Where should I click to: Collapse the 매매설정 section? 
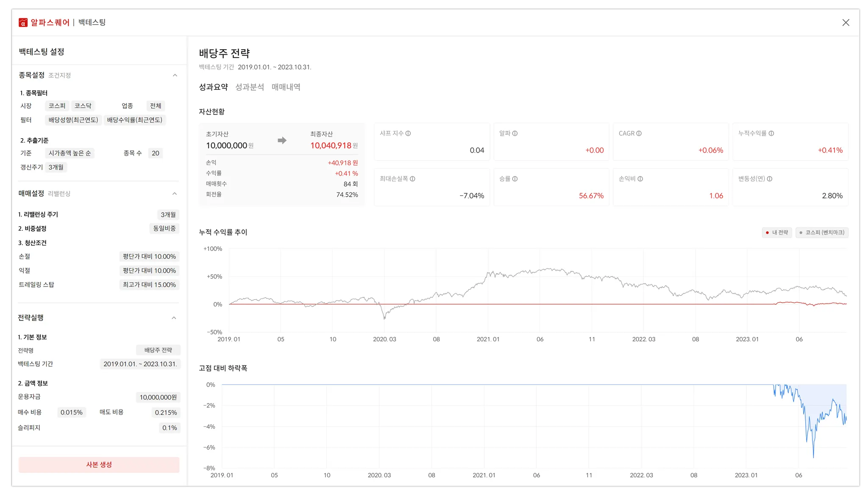[175, 194]
